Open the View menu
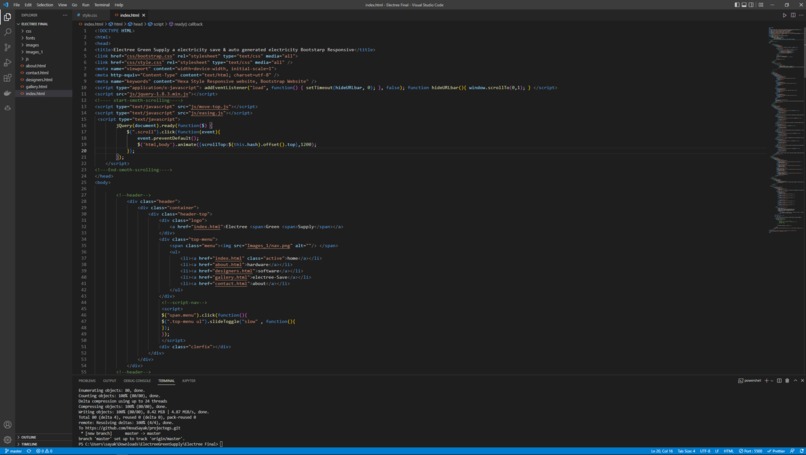The image size is (806, 455). pos(62,5)
